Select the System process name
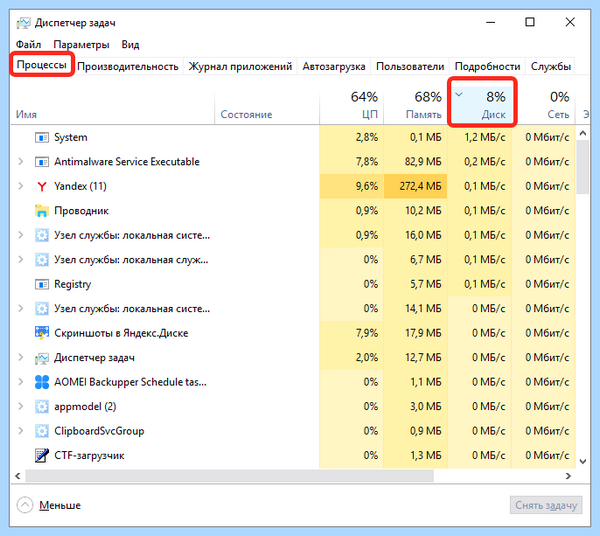The height and width of the screenshot is (536, 600). point(71,137)
